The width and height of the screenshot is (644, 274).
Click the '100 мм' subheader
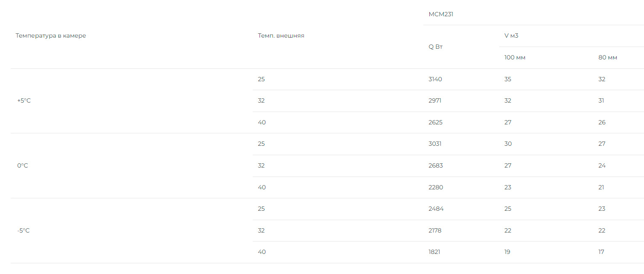515,57
